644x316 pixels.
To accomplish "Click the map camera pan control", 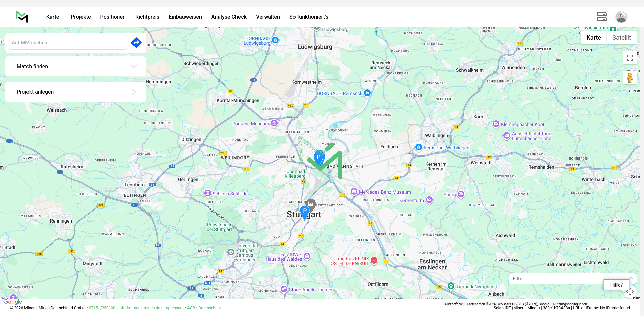I will 630,292.
